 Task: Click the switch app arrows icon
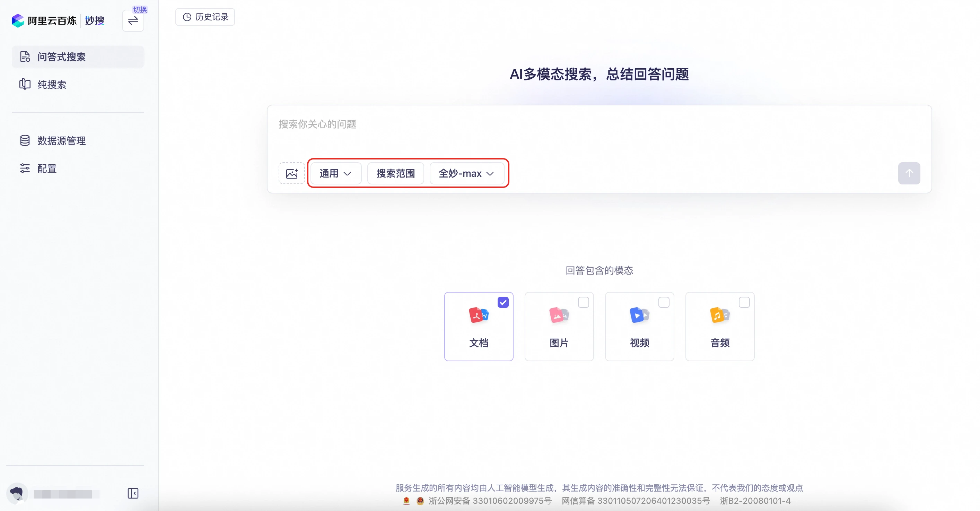click(133, 21)
